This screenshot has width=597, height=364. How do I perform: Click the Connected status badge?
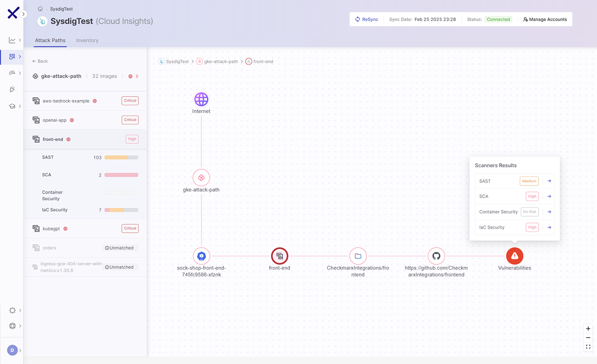coord(498,19)
